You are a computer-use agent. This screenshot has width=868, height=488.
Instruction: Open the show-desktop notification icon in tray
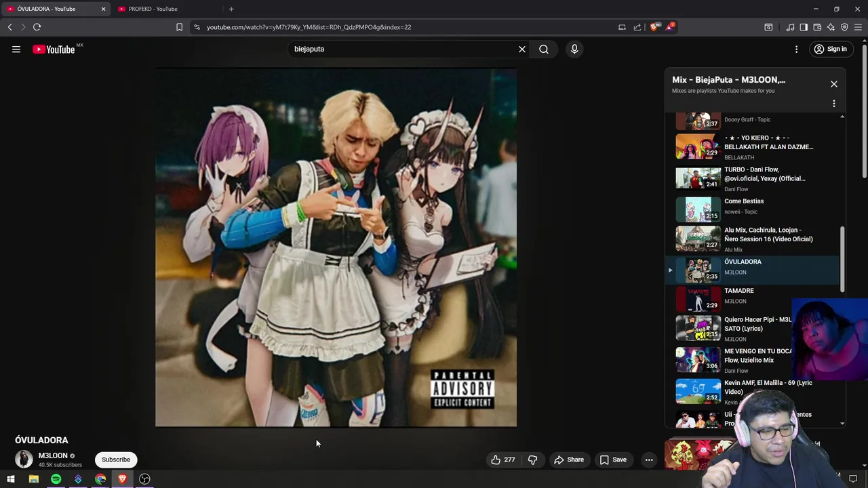coord(853,479)
